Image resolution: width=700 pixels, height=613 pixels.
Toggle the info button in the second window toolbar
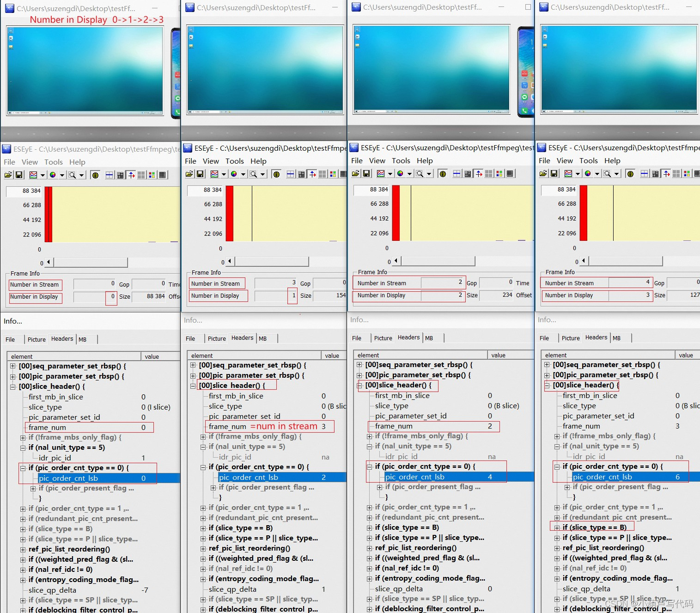[x=276, y=174]
